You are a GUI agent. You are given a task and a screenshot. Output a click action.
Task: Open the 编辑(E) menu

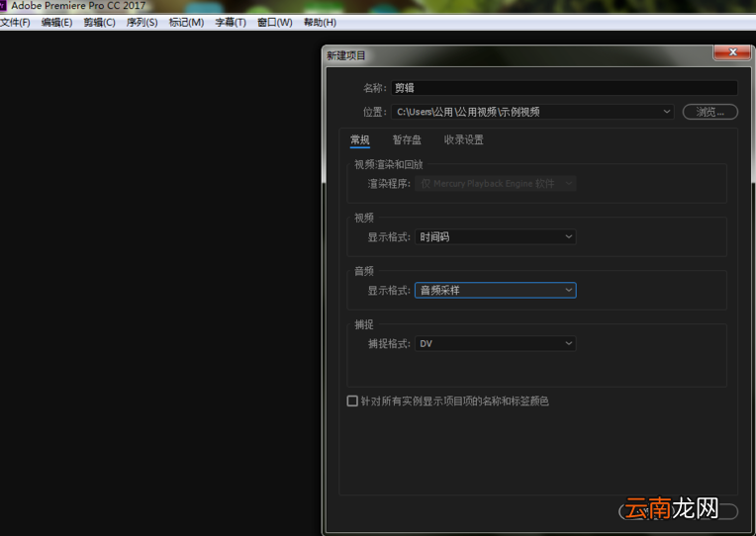tap(56, 23)
